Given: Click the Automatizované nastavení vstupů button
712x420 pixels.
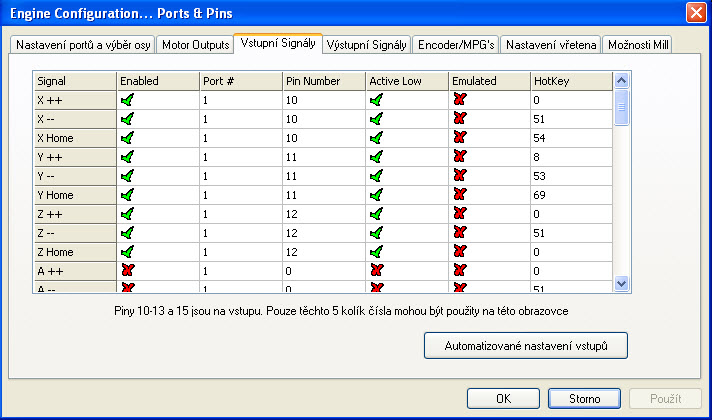Looking at the screenshot, I should coord(525,346).
